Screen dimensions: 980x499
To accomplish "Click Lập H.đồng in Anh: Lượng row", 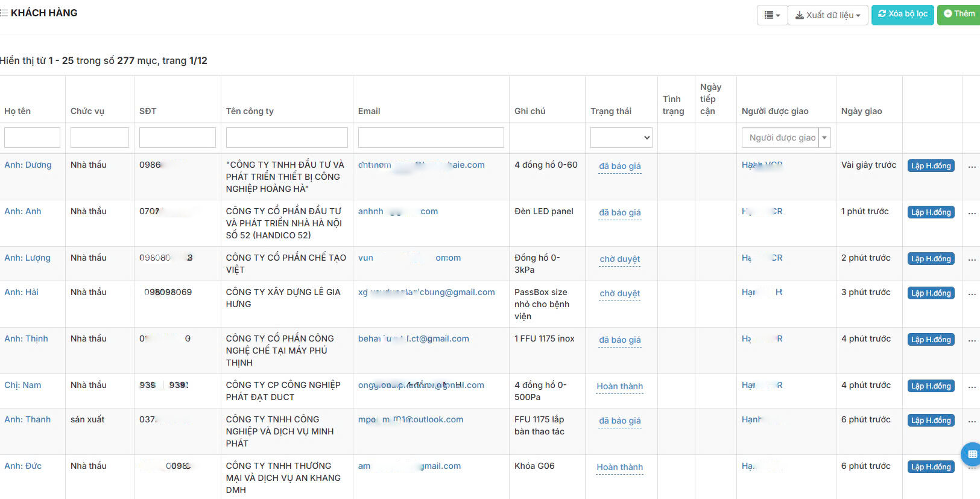I will pyautogui.click(x=931, y=259).
